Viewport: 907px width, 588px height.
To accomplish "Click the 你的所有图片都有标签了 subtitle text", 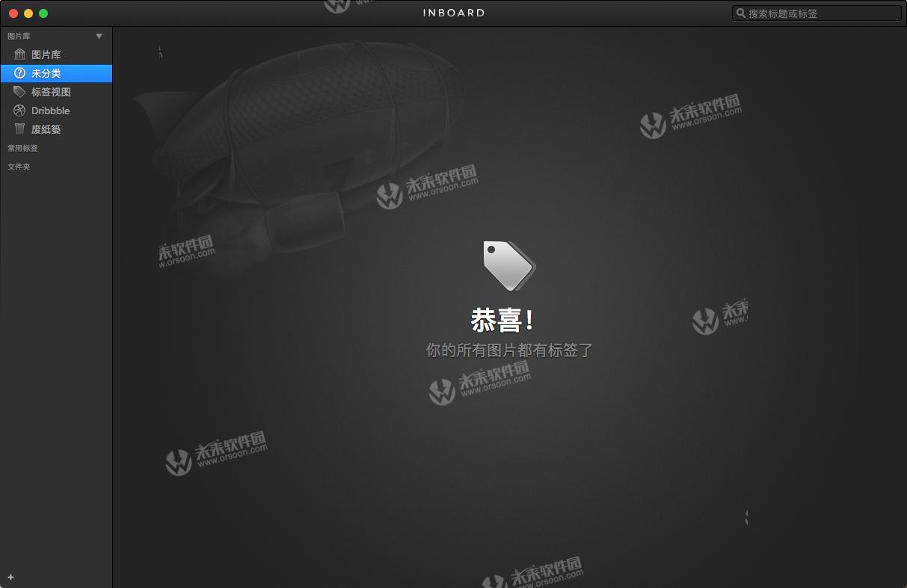I will 508,350.
